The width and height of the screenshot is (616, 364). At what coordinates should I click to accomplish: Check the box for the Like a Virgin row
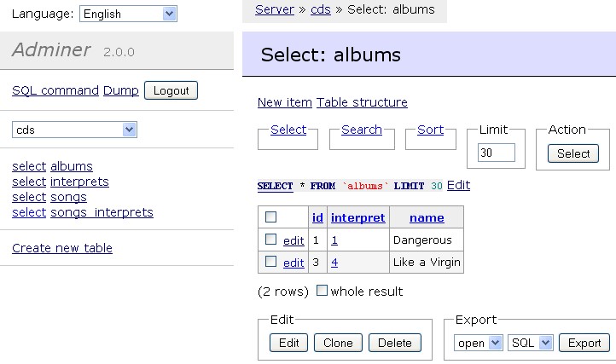(270, 262)
